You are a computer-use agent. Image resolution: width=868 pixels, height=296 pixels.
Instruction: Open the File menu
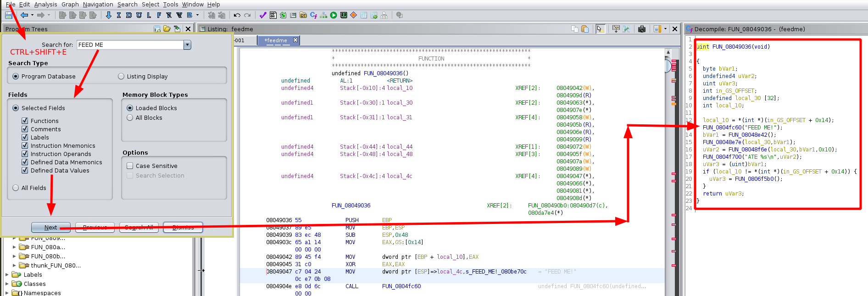tap(11, 4)
